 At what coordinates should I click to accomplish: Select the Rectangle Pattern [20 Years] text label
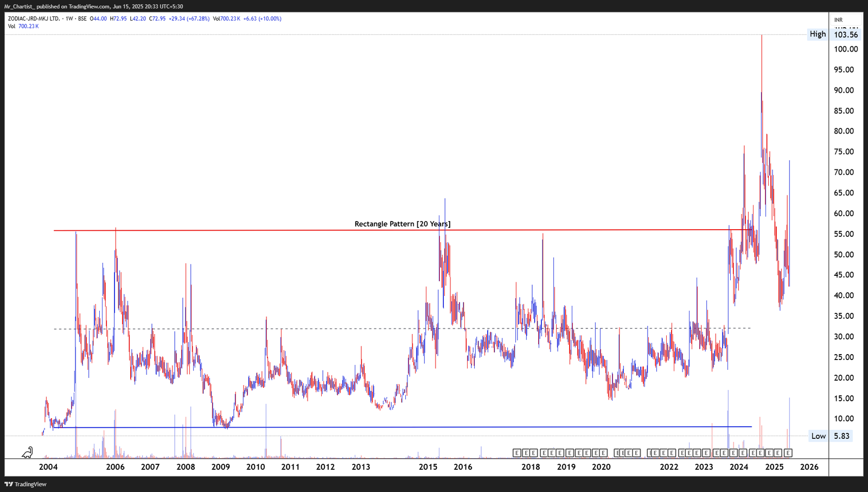402,223
